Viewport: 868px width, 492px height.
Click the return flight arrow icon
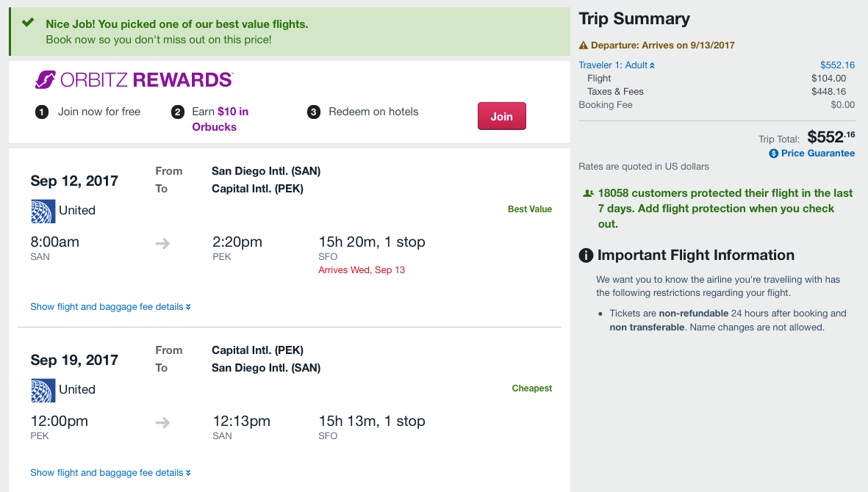coord(163,422)
